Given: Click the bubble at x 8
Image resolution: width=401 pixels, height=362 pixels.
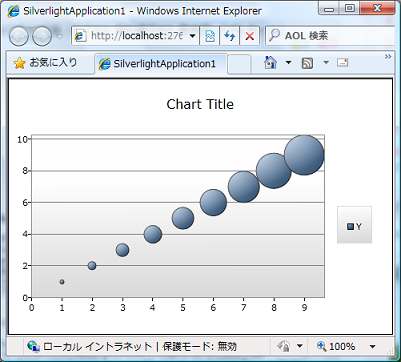Looking at the screenshot, I should 274,171.
